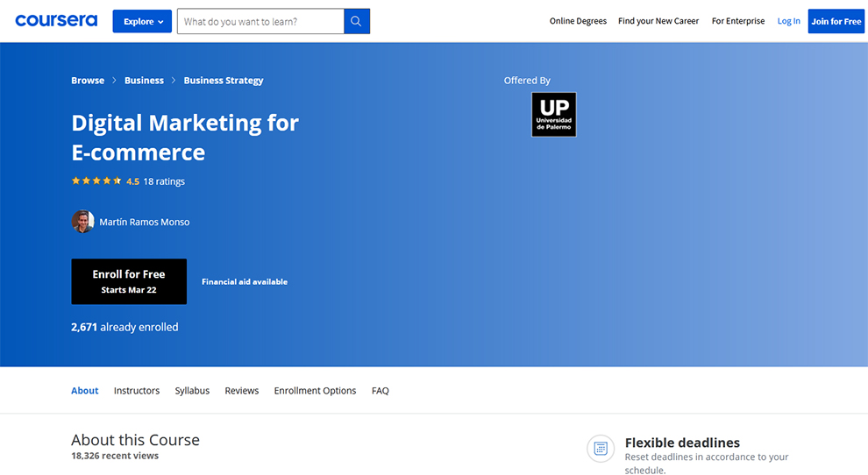Click the Digital Marketing for E-commerce title

coord(185,138)
